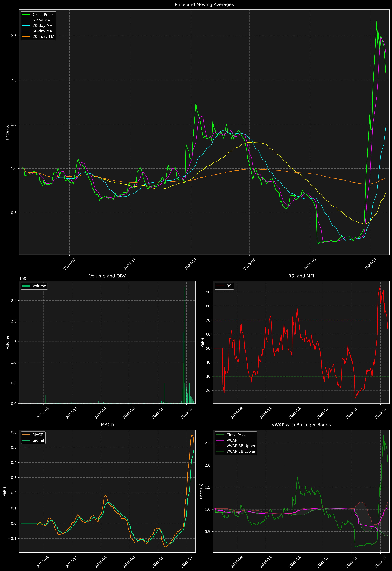The height and width of the screenshot is (571, 392).
Task: Click the 'Price and Moving Averages' chart title
Action: click(x=204, y=4)
